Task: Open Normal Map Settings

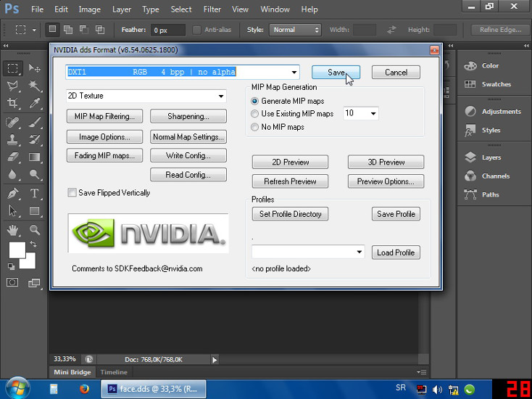Action: tap(188, 137)
